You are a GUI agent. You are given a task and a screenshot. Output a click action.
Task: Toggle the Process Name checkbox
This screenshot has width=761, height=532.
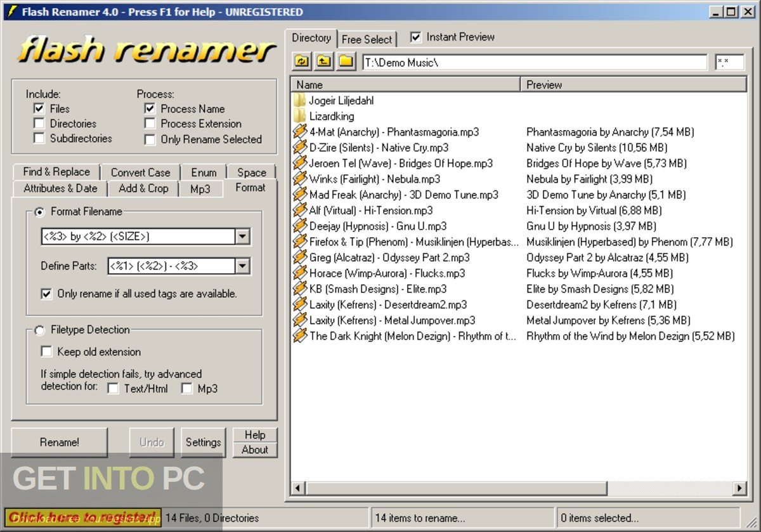[x=150, y=108]
